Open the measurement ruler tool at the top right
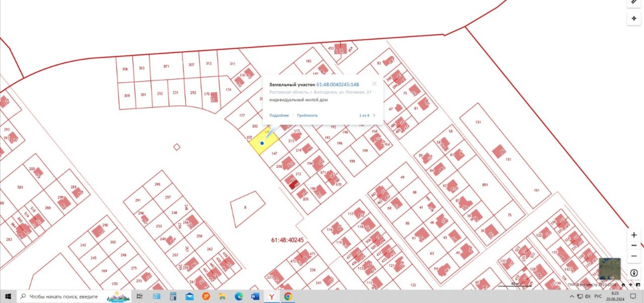The height and width of the screenshot is (303, 644). pyautogui.click(x=634, y=2)
